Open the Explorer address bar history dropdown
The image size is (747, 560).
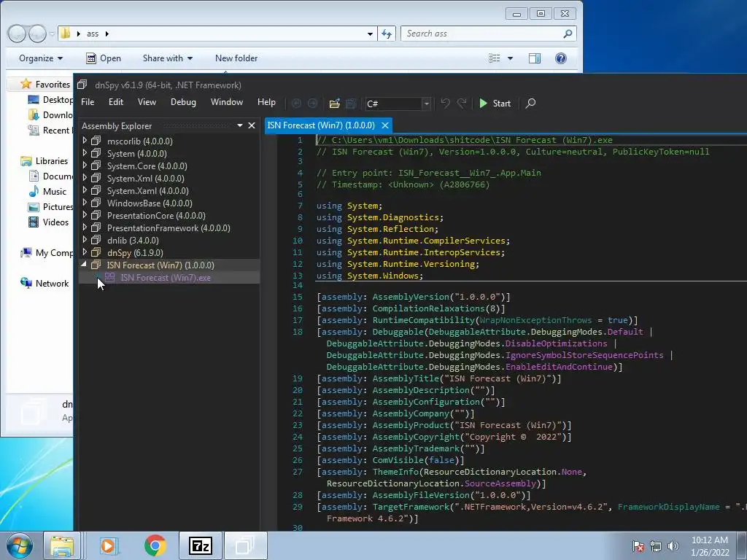[x=370, y=34]
